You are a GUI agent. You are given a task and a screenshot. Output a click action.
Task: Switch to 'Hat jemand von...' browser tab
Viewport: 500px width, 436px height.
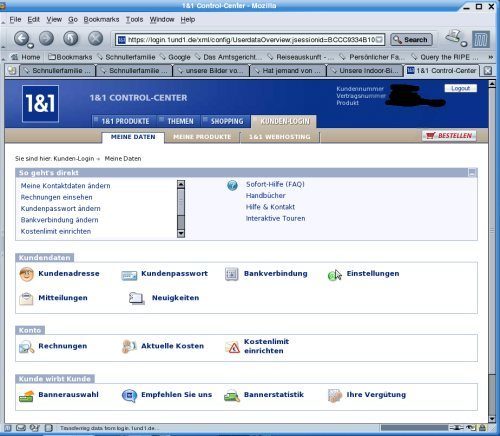coord(288,71)
